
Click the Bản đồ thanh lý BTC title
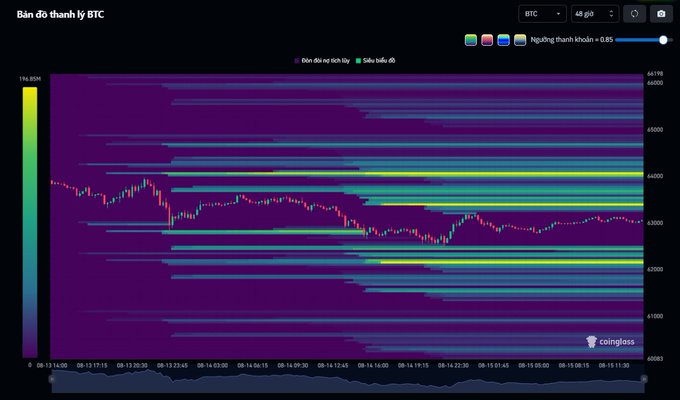pyautogui.click(x=60, y=14)
